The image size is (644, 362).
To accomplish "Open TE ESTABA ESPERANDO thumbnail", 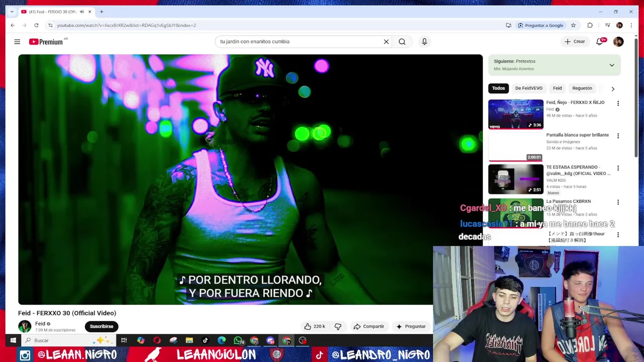I will (x=516, y=179).
